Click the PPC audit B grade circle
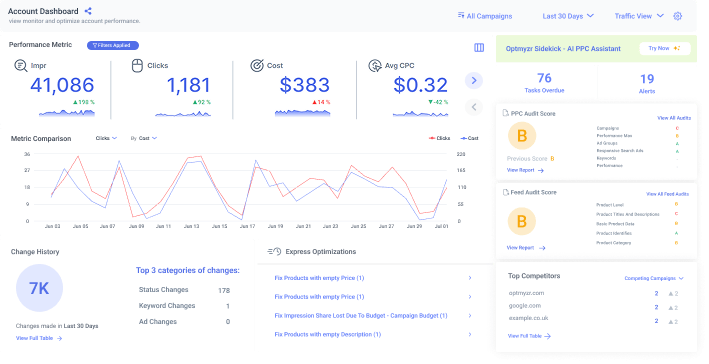 coord(522,136)
